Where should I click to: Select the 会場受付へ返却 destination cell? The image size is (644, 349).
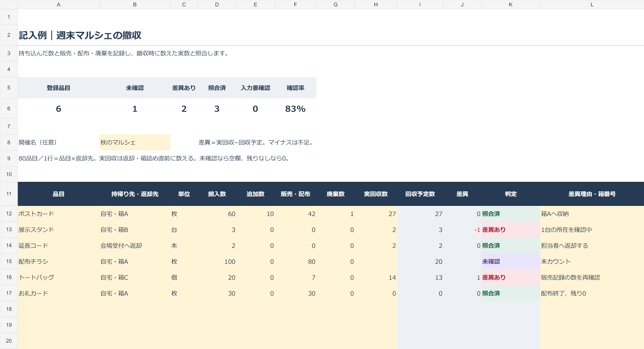tap(135, 246)
